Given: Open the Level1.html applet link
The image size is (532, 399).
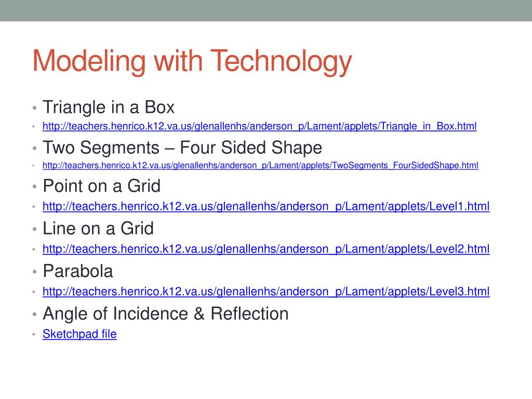Looking at the screenshot, I should coord(266,206).
